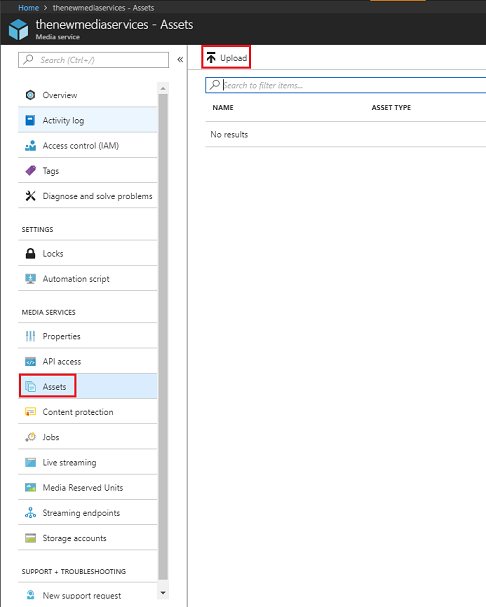Follow the Home breadcrumb link
Viewport: 486px width, 607px height.
coord(28,8)
